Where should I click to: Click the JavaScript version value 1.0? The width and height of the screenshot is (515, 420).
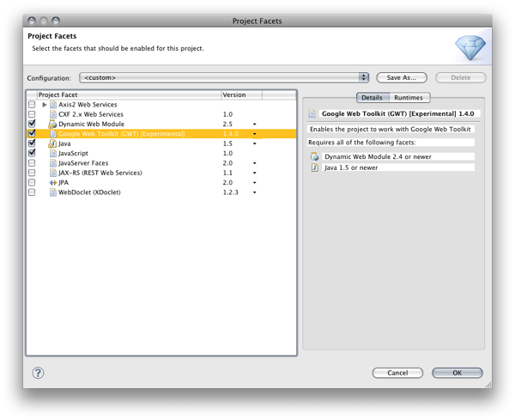click(227, 153)
